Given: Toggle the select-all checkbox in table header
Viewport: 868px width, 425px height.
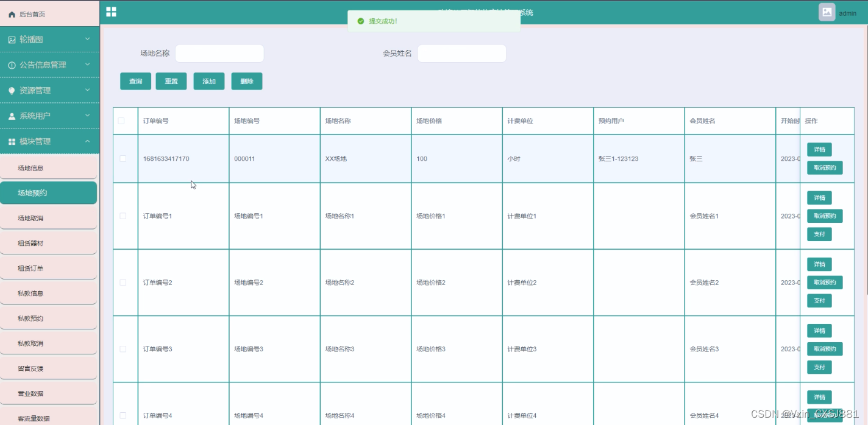Looking at the screenshot, I should [121, 121].
